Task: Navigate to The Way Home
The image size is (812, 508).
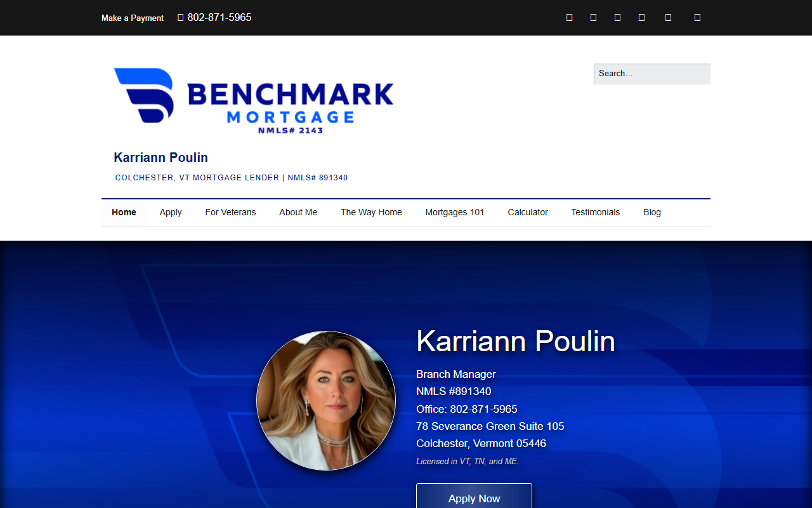Action: point(371,212)
